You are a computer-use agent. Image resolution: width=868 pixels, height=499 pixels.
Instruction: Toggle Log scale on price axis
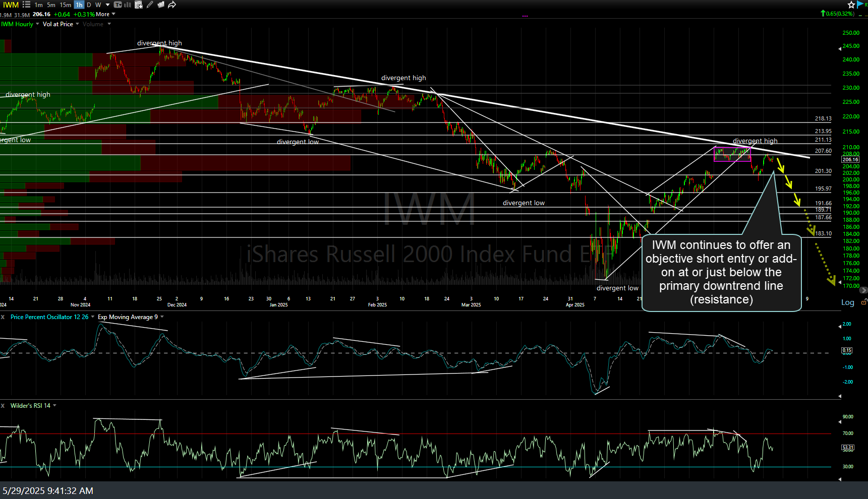[847, 302]
